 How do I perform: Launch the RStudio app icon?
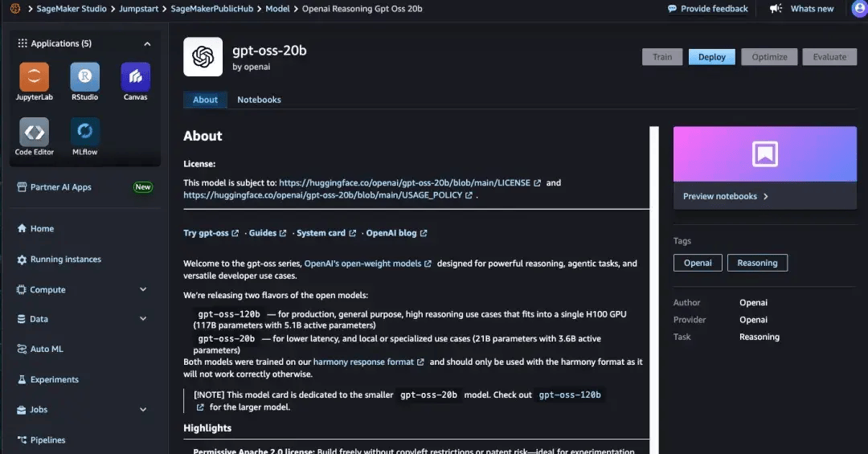point(84,78)
